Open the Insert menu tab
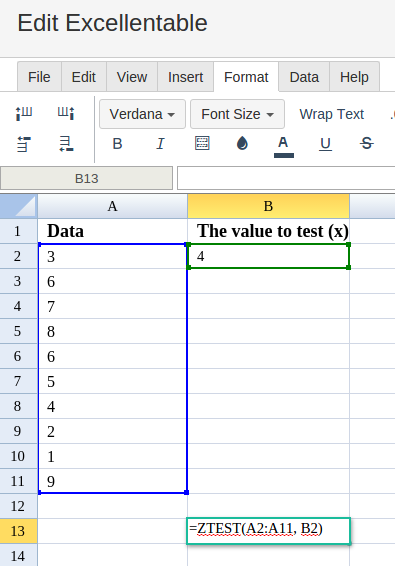The height and width of the screenshot is (566, 395). 185,77
